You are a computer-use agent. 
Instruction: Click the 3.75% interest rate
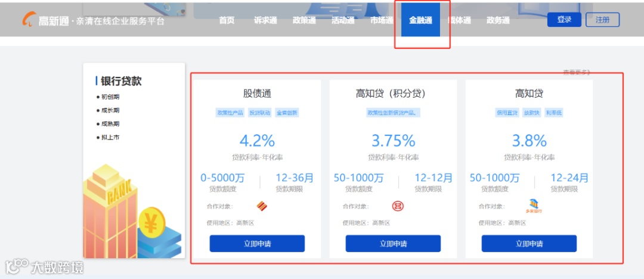click(x=393, y=141)
